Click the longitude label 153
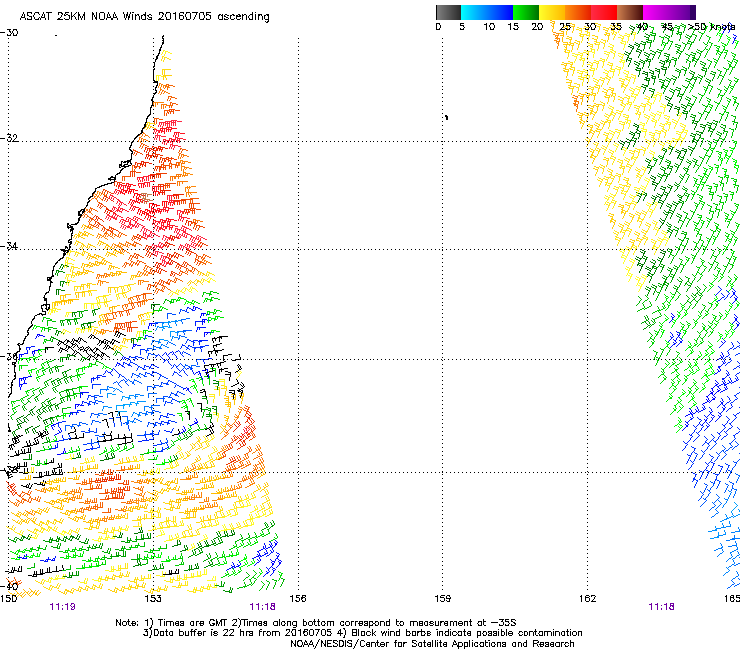The image size is (740, 650). coord(153,599)
